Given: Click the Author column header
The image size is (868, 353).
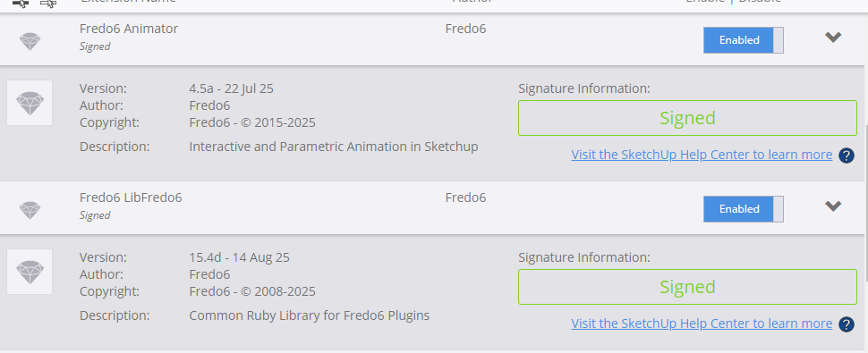Looking at the screenshot, I should [x=472, y=1].
